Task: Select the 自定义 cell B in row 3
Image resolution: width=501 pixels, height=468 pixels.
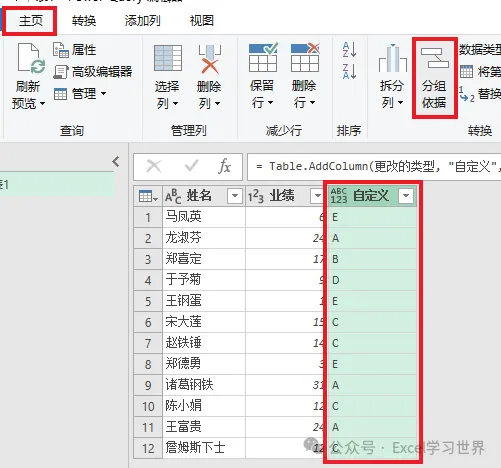Action: [x=372, y=259]
